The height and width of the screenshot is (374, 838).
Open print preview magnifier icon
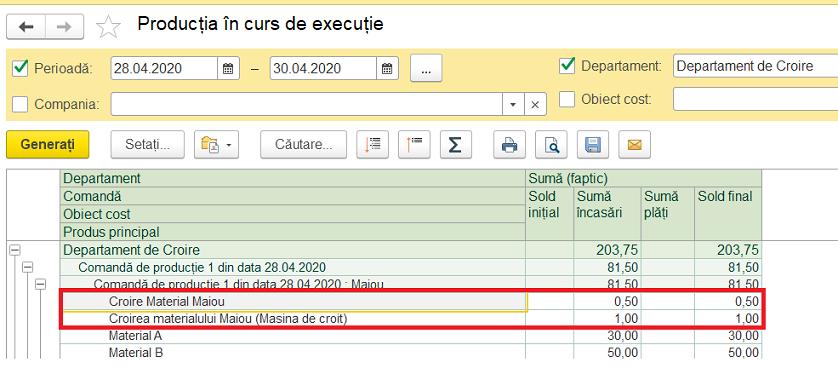(x=551, y=145)
